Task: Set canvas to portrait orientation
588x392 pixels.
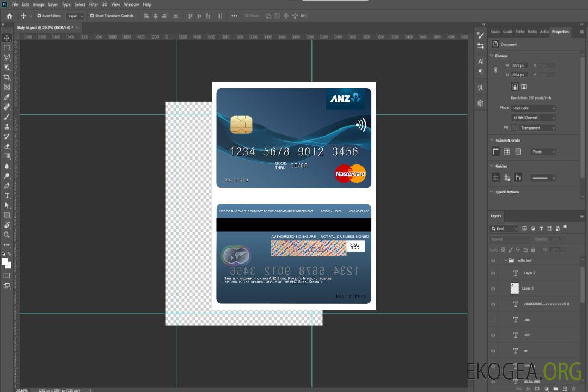Action: pos(515,87)
